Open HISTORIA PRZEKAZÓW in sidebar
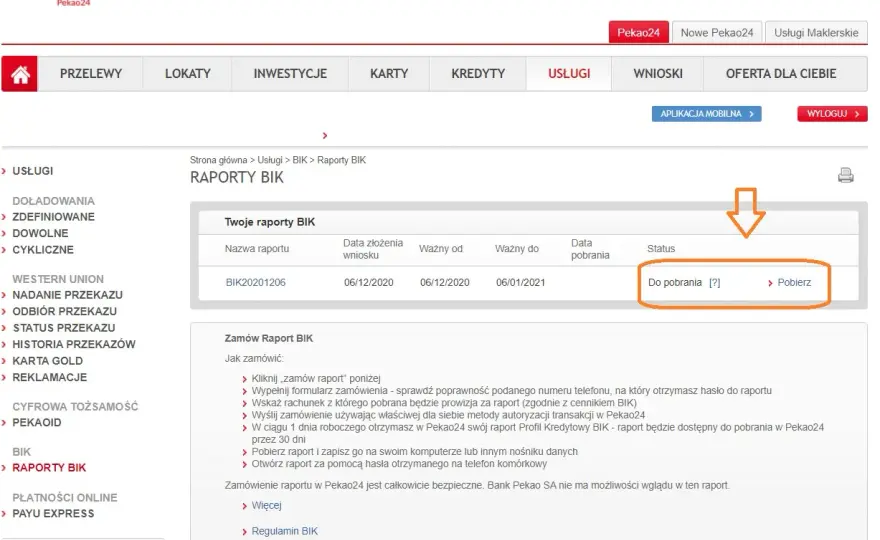Viewport: 880px width, 540px height. [74, 344]
